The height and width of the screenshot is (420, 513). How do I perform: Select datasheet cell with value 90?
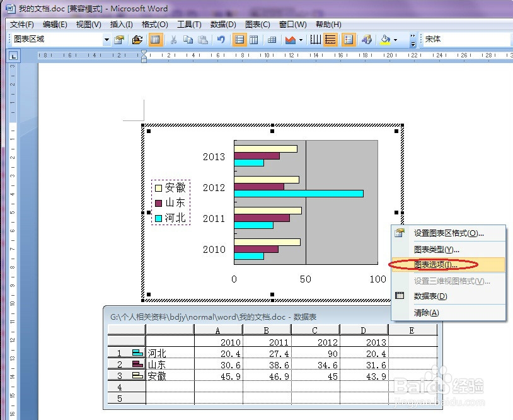316,353
